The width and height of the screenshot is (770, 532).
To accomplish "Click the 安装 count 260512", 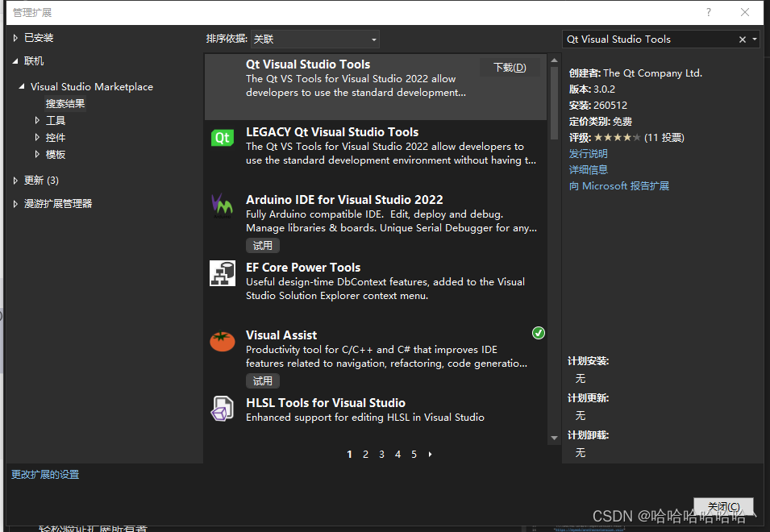I will (610, 106).
